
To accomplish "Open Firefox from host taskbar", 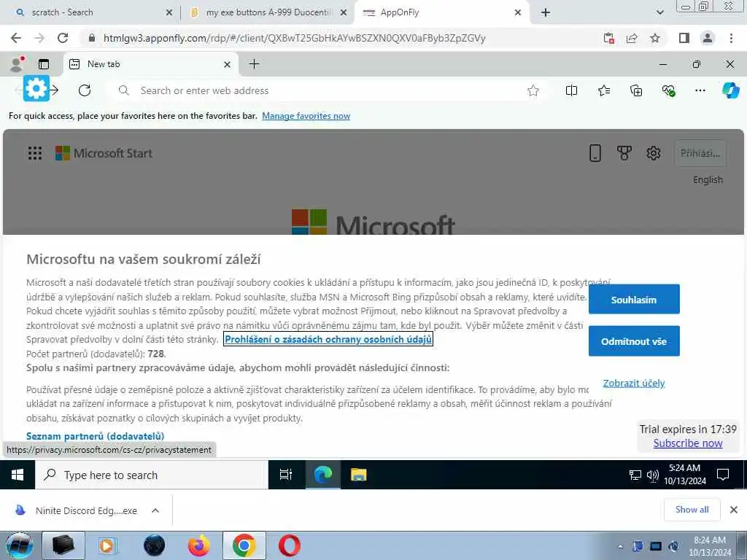I will [199, 545].
